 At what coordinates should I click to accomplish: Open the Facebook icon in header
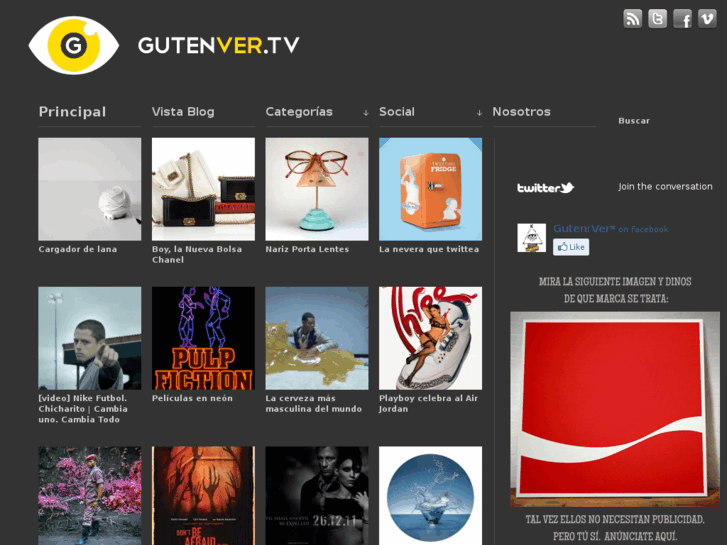click(x=682, y=19)
